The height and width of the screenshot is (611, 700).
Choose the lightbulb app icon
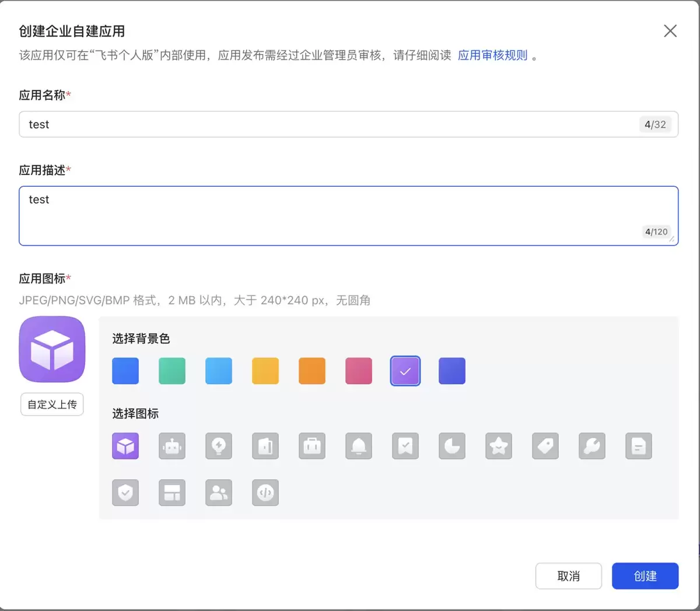coord(219,446)
